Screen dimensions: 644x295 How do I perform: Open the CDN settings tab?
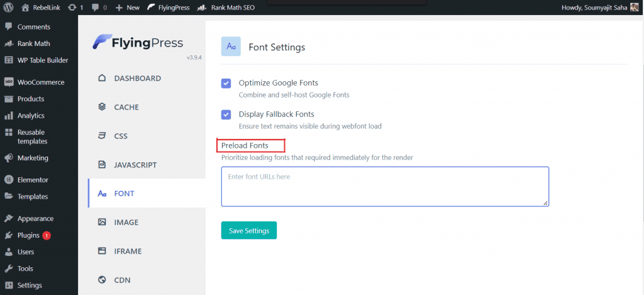(122, 280)
